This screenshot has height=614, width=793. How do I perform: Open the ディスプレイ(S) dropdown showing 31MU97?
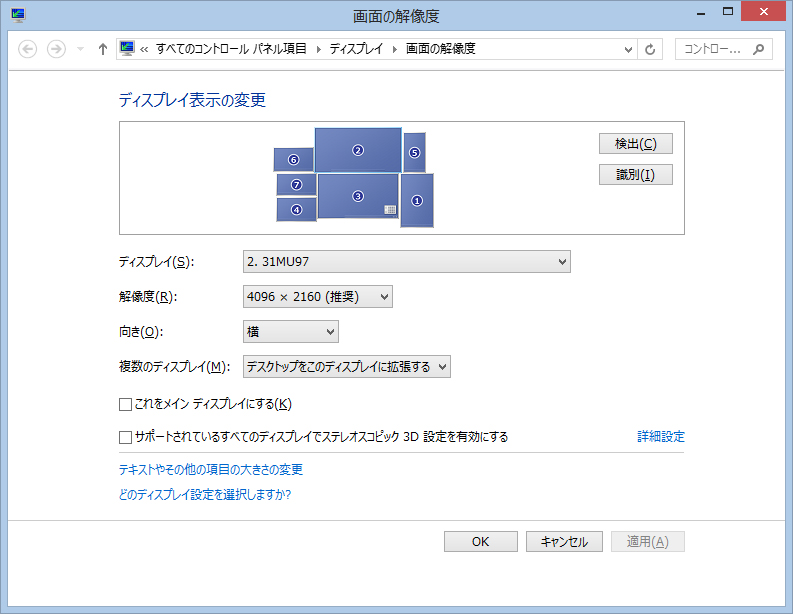[407, 261]
